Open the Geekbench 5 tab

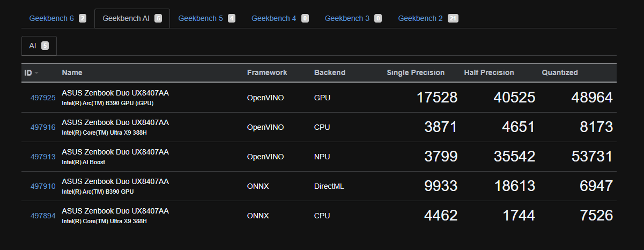[206, 18]
